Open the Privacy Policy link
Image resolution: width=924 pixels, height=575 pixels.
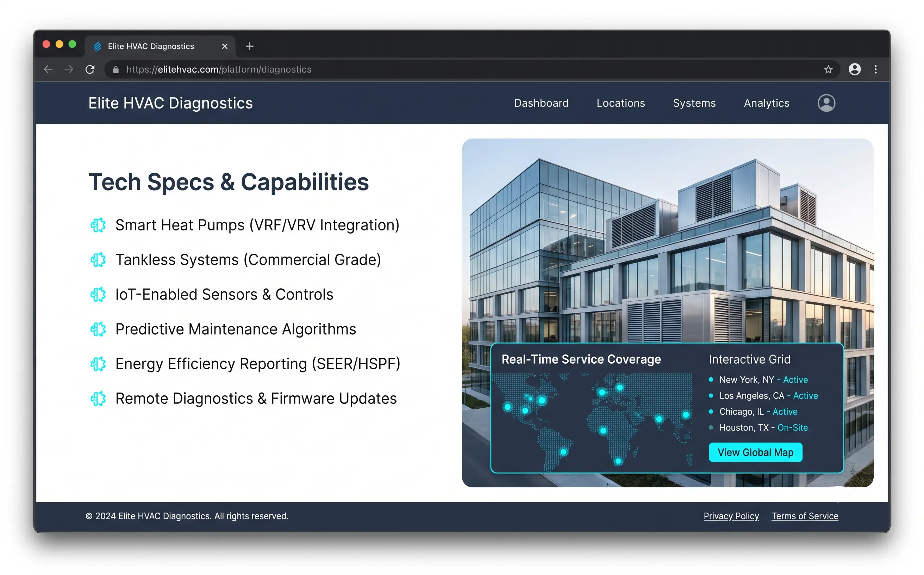(x=731, y=516)
